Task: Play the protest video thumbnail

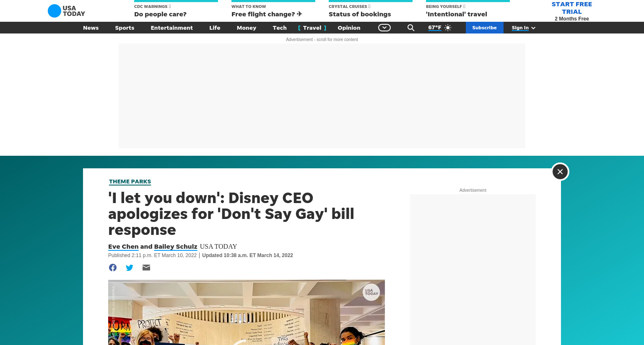Action: 247,312
